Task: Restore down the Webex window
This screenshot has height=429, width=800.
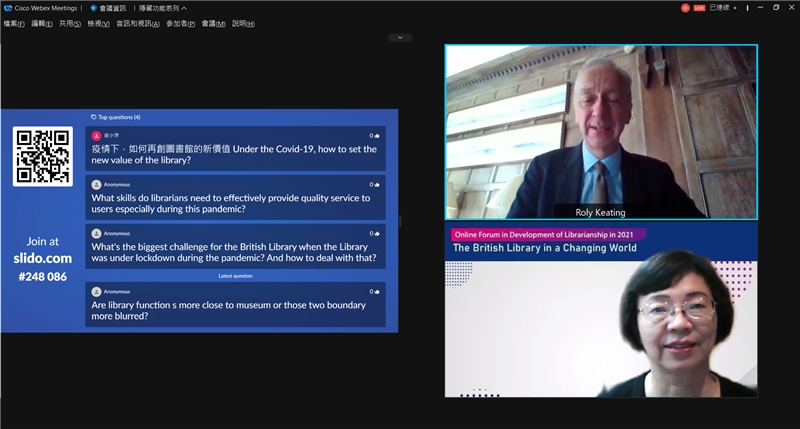Action: point(776,8)
